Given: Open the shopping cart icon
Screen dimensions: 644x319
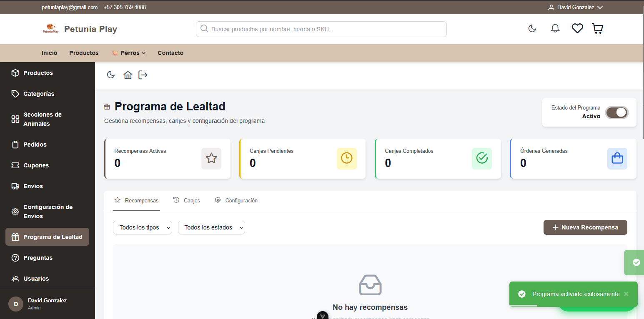Looking at the screenshot, I should tap(597, 28).
